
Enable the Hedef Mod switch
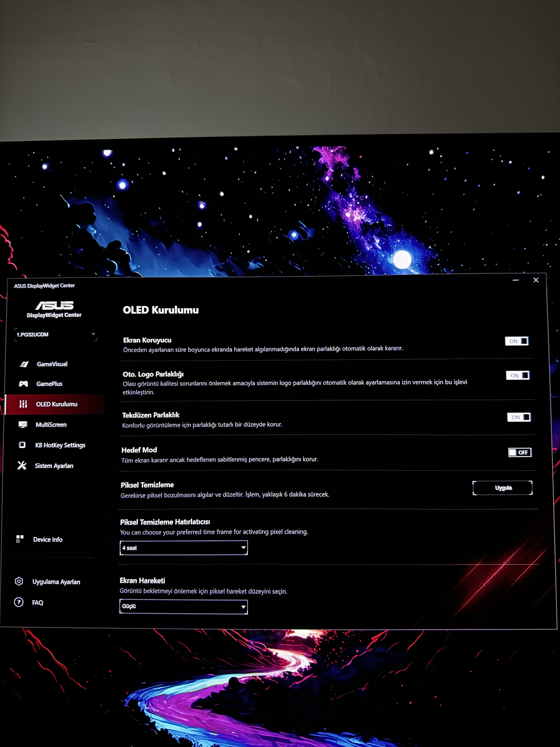pyautogui.click(x=520, y=452)
